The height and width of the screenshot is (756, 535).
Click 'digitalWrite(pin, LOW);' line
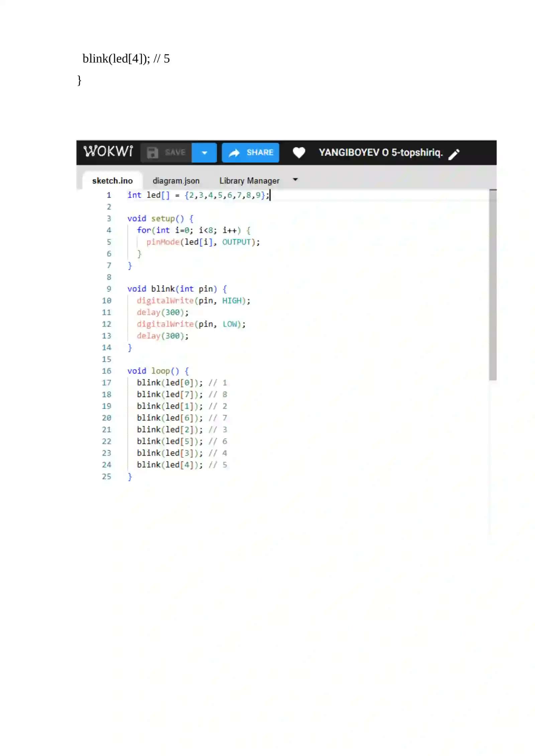click(191, 324)
